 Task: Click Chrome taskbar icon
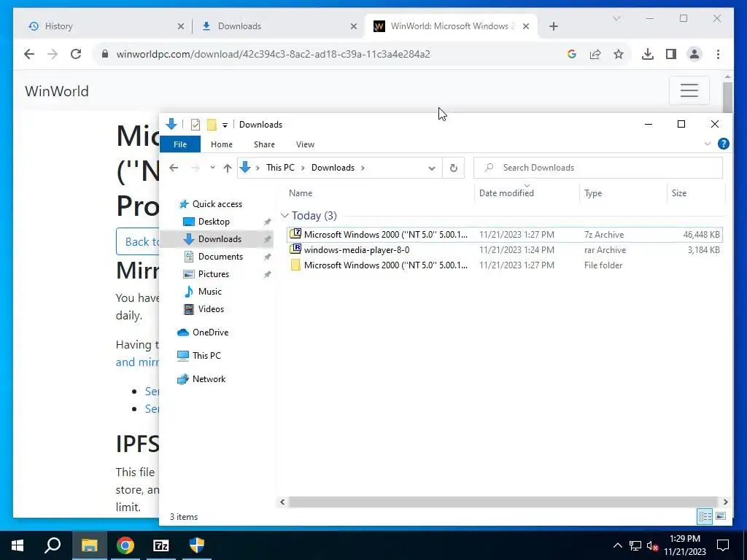click(125, 545)
